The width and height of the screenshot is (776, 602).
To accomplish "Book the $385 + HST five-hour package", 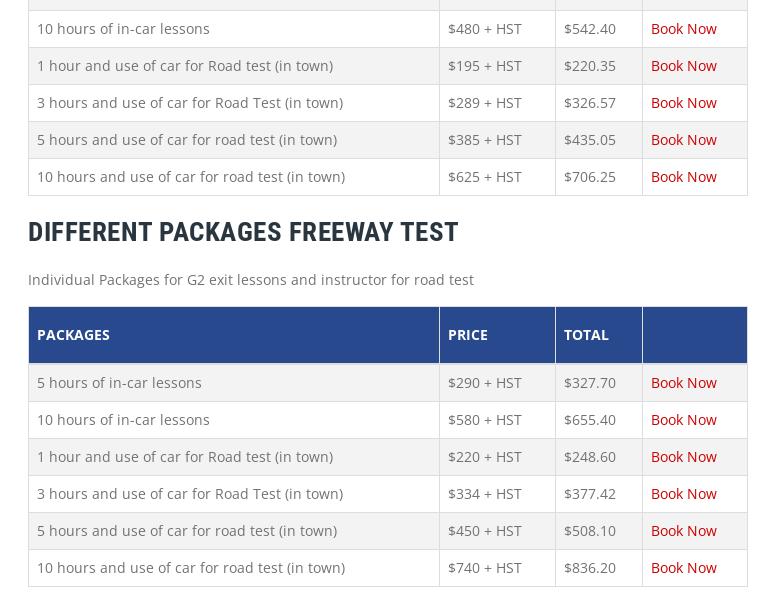I will tap(683, 140).
